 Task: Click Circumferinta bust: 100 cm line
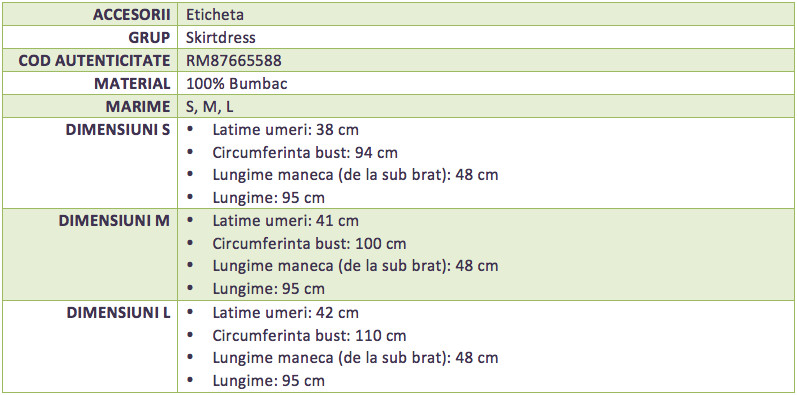click(310, 244)
